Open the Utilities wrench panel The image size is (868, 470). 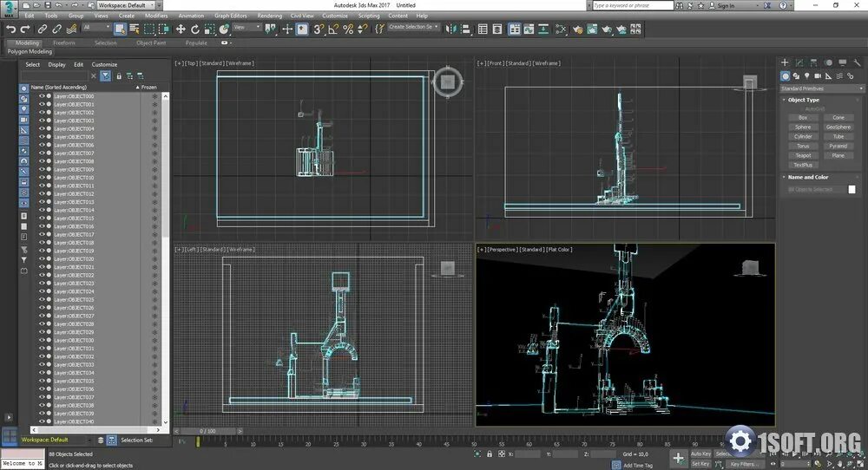point(856,62)
